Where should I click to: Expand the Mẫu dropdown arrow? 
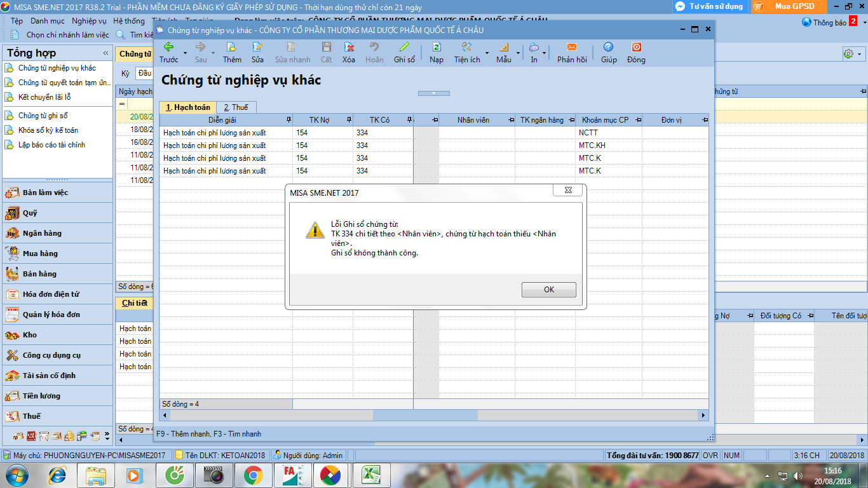click(x=518, y=53)
